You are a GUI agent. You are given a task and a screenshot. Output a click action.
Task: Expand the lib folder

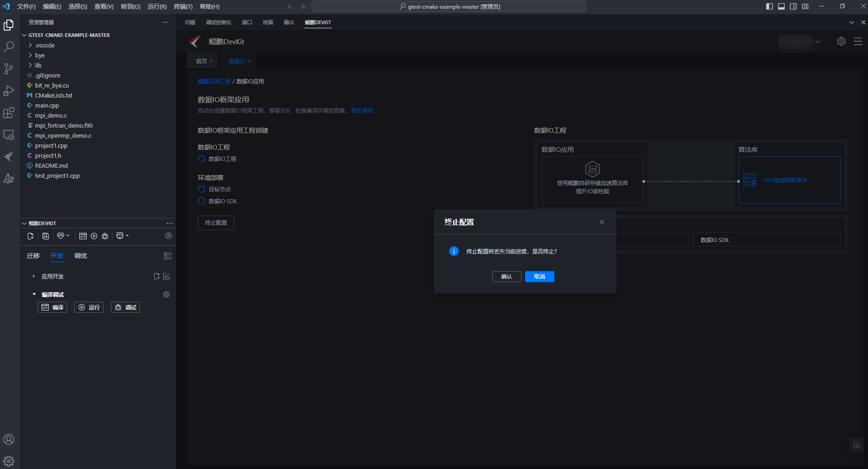point(30,65)
